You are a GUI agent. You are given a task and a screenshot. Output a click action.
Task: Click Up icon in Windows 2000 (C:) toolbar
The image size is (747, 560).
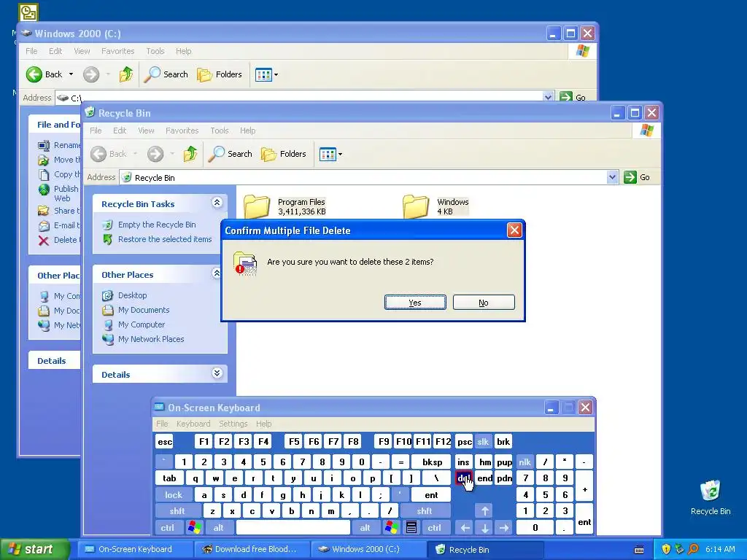pyautogui.click(x=126, y=74)
